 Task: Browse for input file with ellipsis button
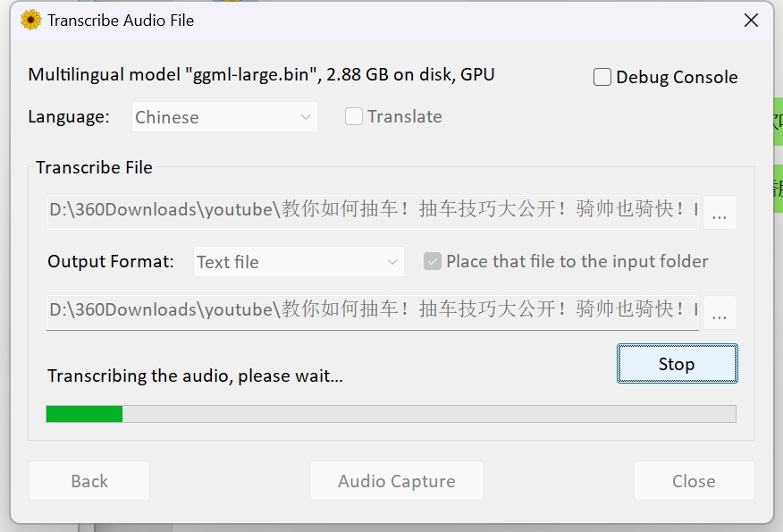pos(720,212)
